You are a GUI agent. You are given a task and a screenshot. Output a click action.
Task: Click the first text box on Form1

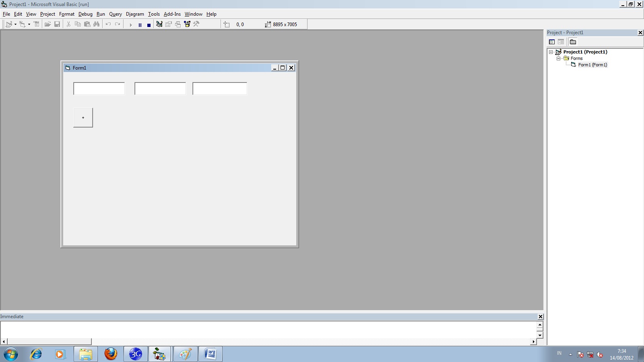[x=99, y=88]
